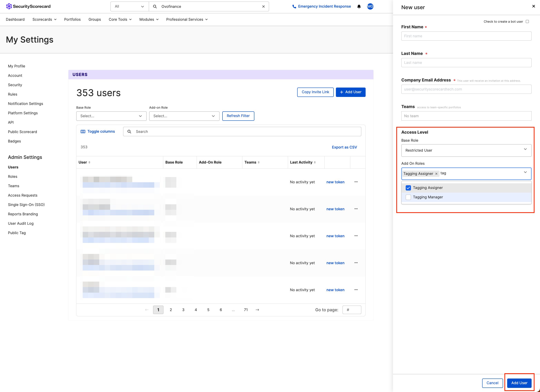The width and height of the screenshot is (540, 392).
Task: Remove the Tagging Assigner chip
Action: [436, 174]
